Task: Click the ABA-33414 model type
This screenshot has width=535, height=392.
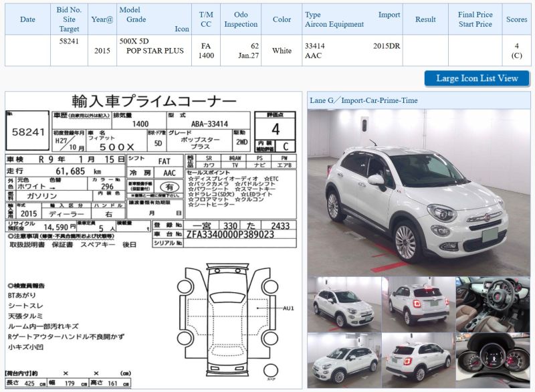Action: coord(209,124)
